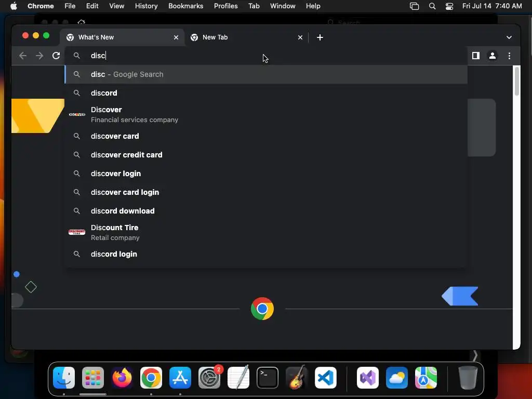Open Visual Studio from the Dock

click(368, 378)
